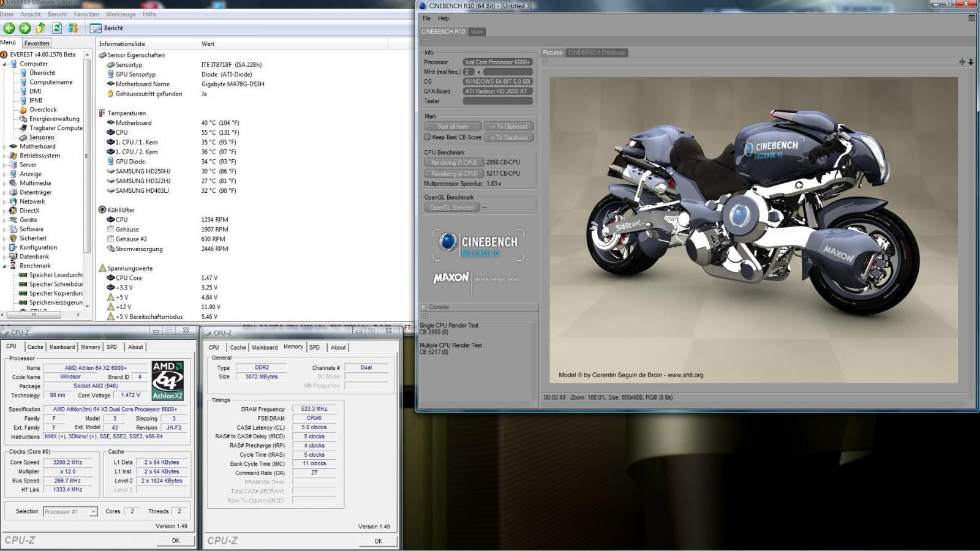Collapse the Benchmark tree node
The image size is (980, 551).
pos(5,266)
